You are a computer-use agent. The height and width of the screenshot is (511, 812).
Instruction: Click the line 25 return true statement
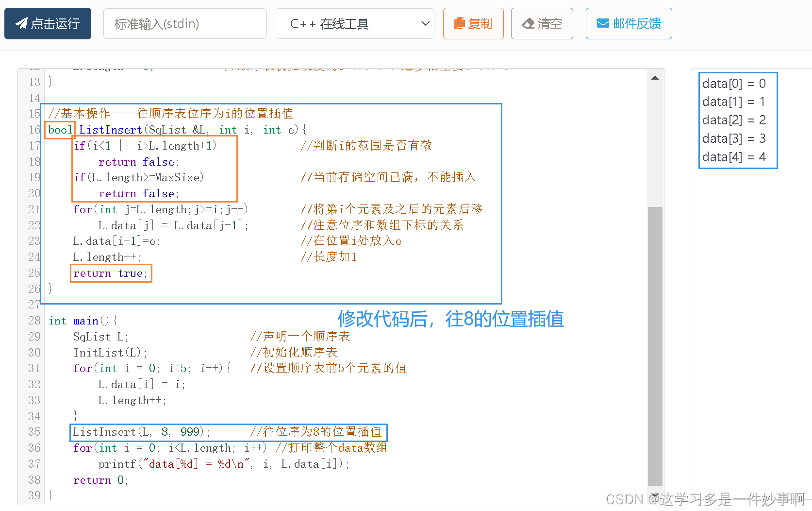pyautogui.click(x=111, y=273)
